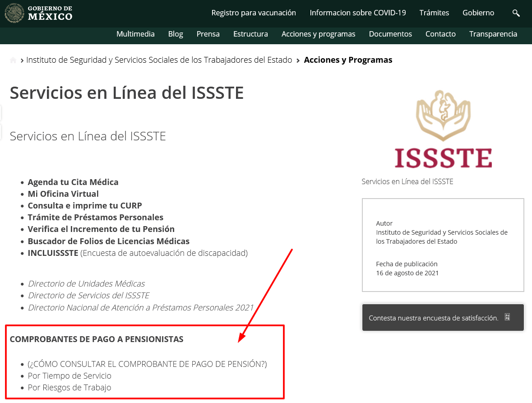Click Agenda tu Cita Médica link

[x=73, y=182]
